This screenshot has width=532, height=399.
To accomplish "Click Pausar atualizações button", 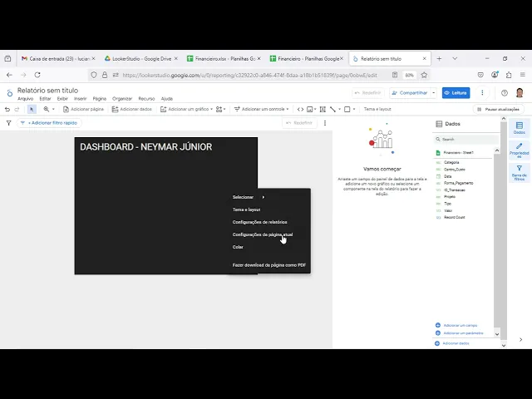I will pyautogui.click(x=499, y=109).
